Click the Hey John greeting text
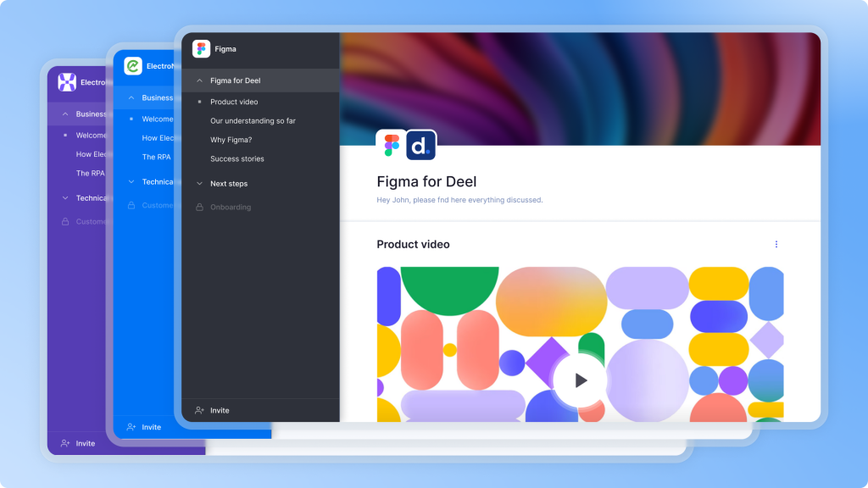This screenshot has height=488, width=868. coord(459,200)
